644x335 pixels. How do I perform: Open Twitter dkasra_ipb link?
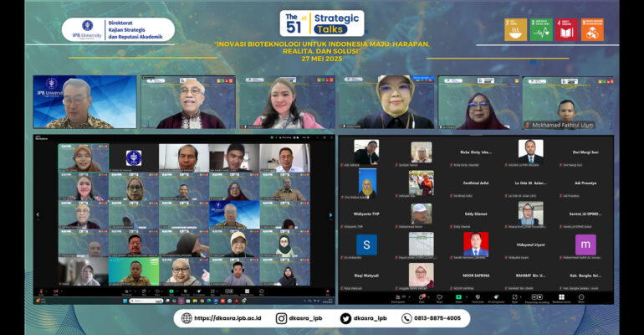[x=364, y=318]
